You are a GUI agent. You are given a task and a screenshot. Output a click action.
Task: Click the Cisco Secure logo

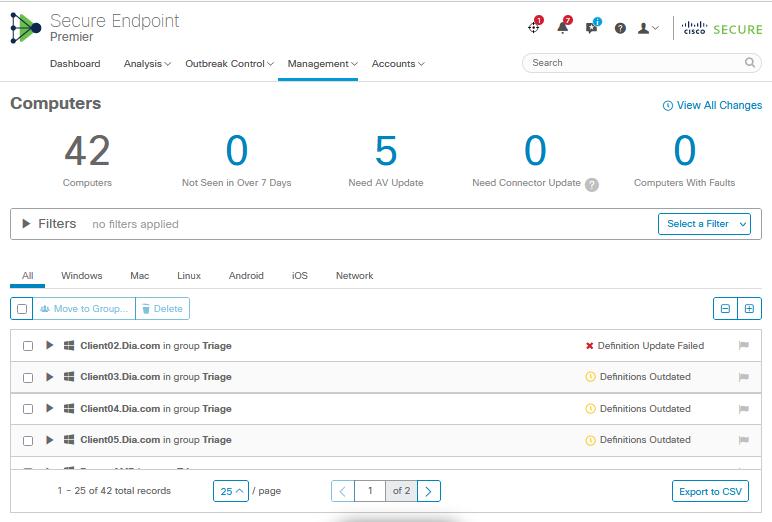coord(722,29)
